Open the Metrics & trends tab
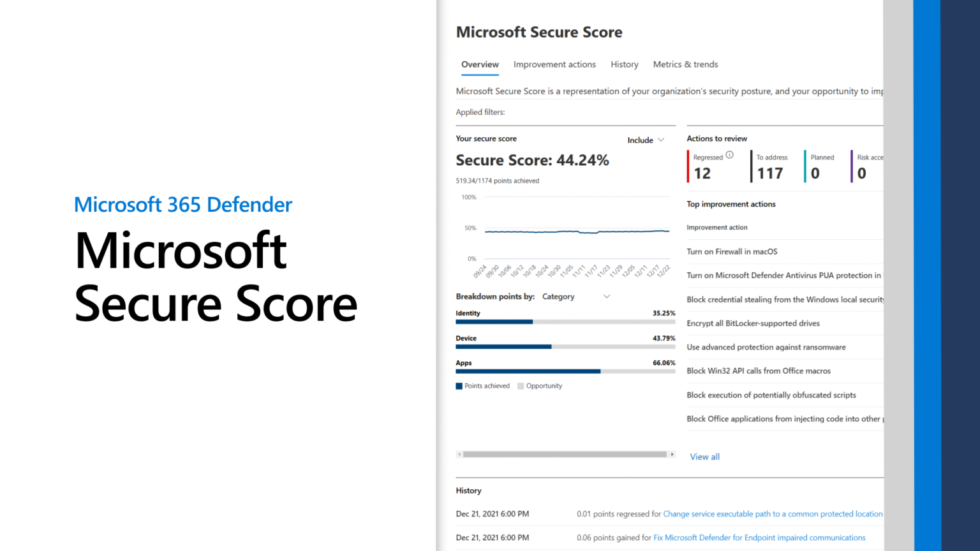980x551 pixels. 685,64
